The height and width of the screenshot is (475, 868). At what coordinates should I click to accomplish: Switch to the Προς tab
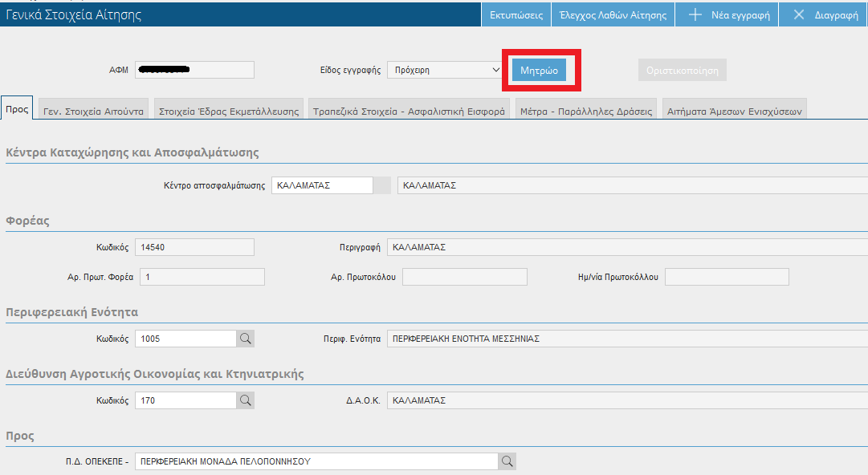17,109
